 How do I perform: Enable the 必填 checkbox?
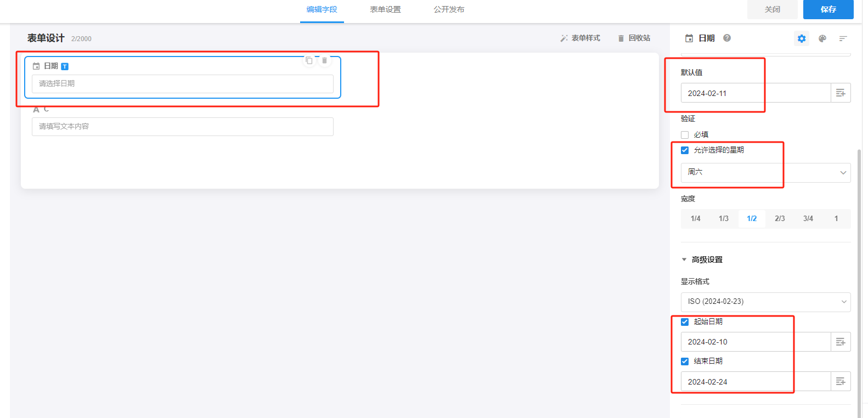[685, 135]
